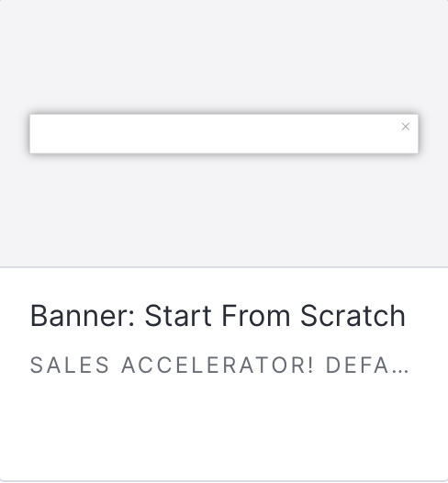The height and width of the screenshot is (483, 448).
Task: Click the center of the blank banner bar
Action: (224, 134)
